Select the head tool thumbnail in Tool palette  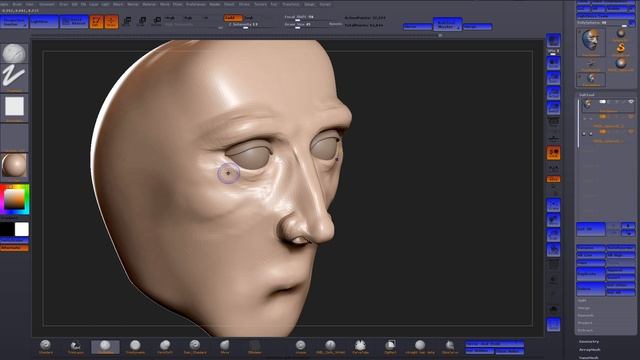(x=591, y=42)
